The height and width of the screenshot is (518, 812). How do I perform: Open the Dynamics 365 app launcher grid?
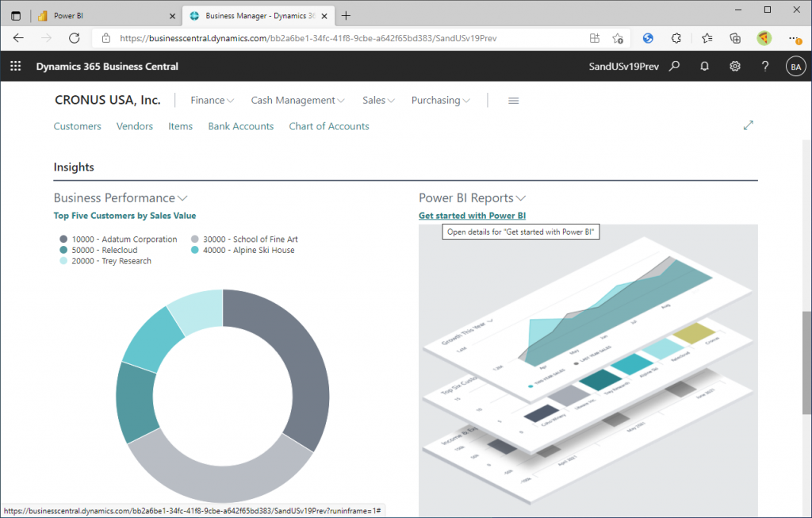point(16,67)
